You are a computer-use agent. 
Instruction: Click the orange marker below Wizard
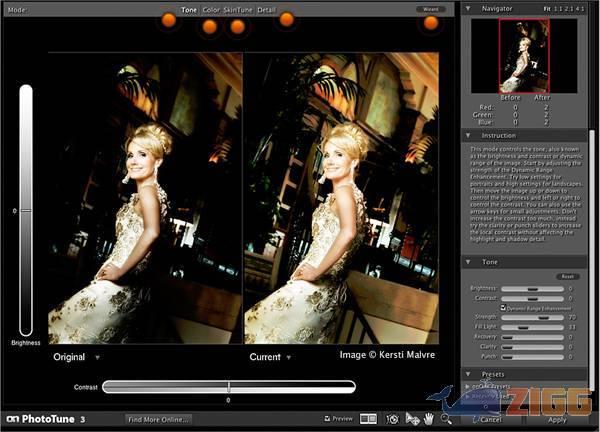[x=431, y=23]
